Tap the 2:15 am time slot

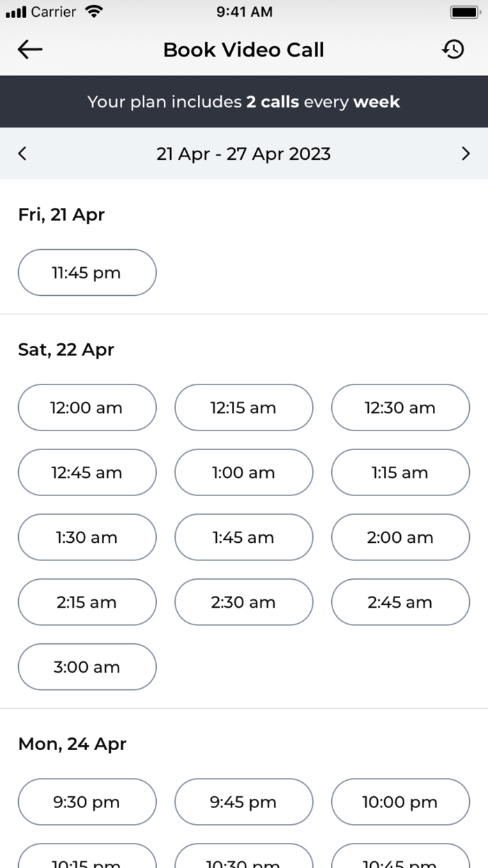[87, 602]
